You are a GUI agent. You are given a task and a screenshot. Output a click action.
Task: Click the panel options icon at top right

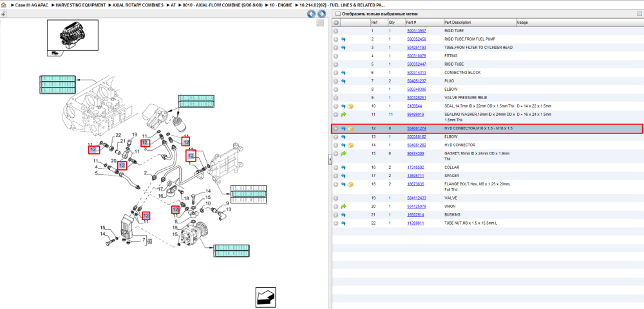tap(639, 14)
